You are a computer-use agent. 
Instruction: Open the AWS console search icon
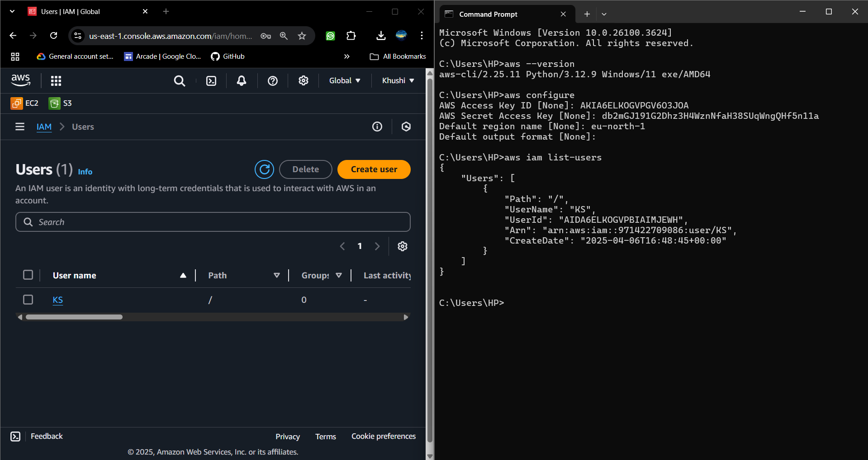coord(180,81)
